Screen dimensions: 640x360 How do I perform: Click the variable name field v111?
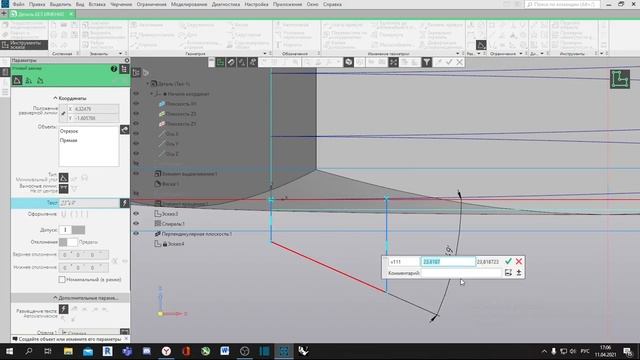403,262
